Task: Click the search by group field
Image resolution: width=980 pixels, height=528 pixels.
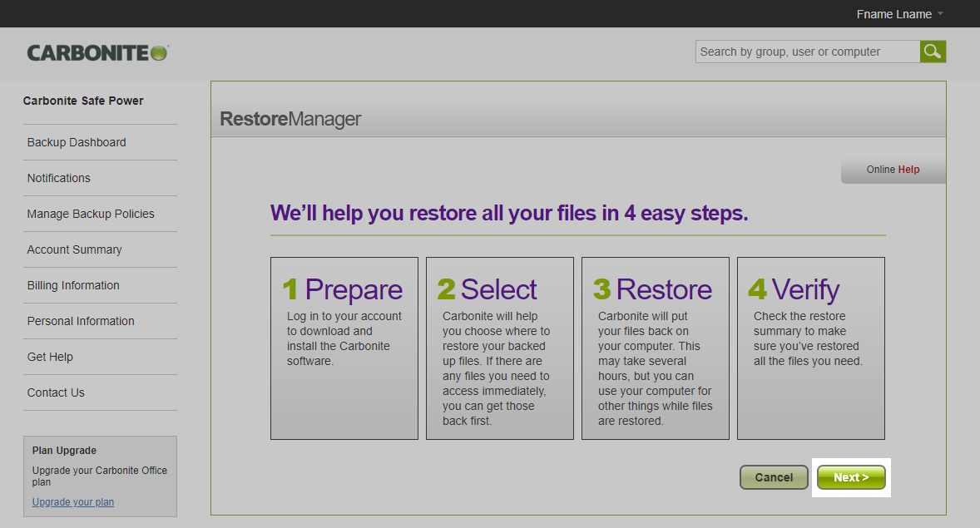Action: pos(807,52)
